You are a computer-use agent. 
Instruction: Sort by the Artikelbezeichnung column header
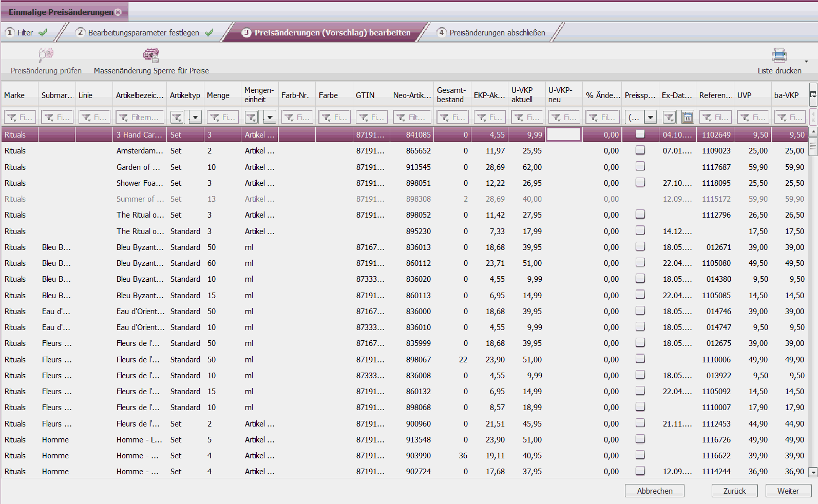pos(140,95)
